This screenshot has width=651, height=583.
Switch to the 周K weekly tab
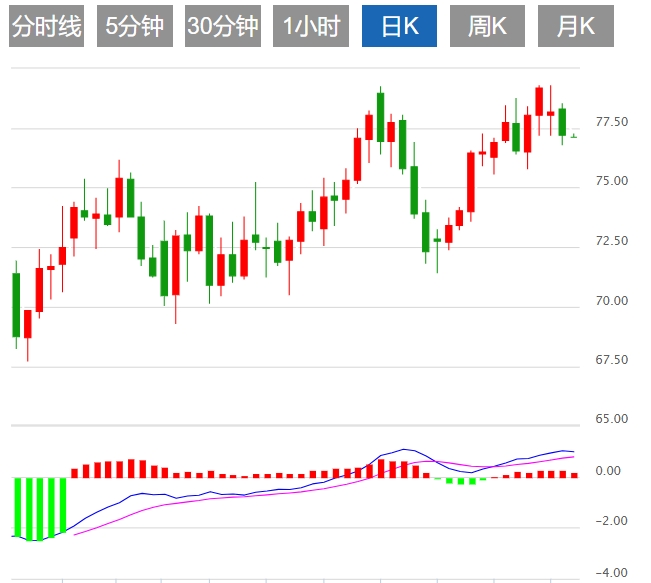click(x=488, y=27)
